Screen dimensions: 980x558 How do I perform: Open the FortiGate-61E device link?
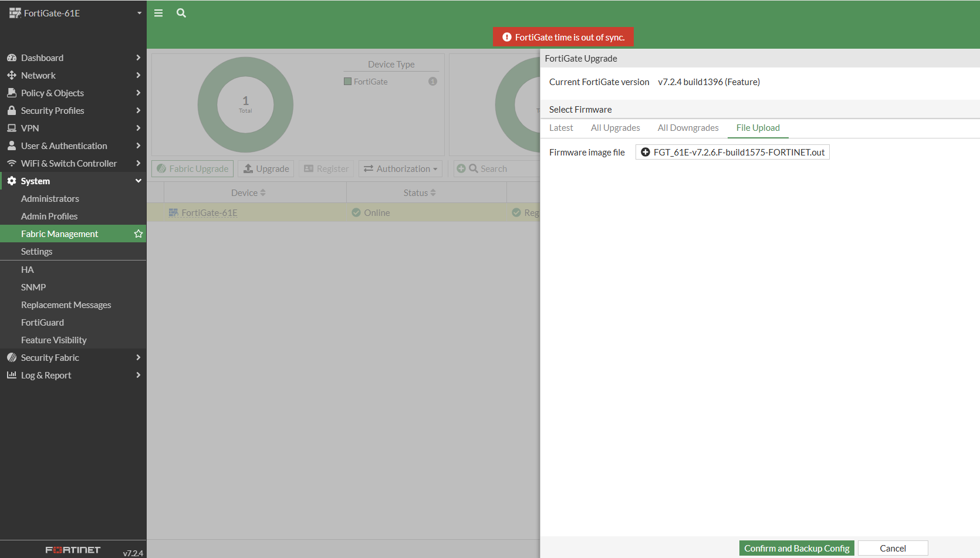click(209, 212)
